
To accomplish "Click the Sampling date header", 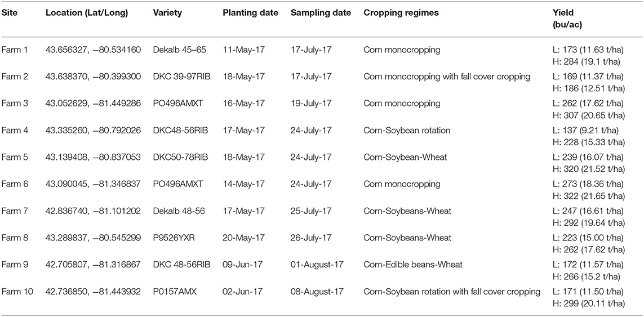I will click(x=321, y=13).
